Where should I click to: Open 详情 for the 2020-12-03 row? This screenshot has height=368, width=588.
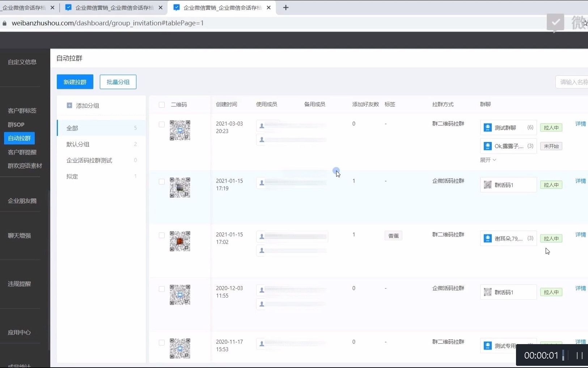[x=580, y=288]
